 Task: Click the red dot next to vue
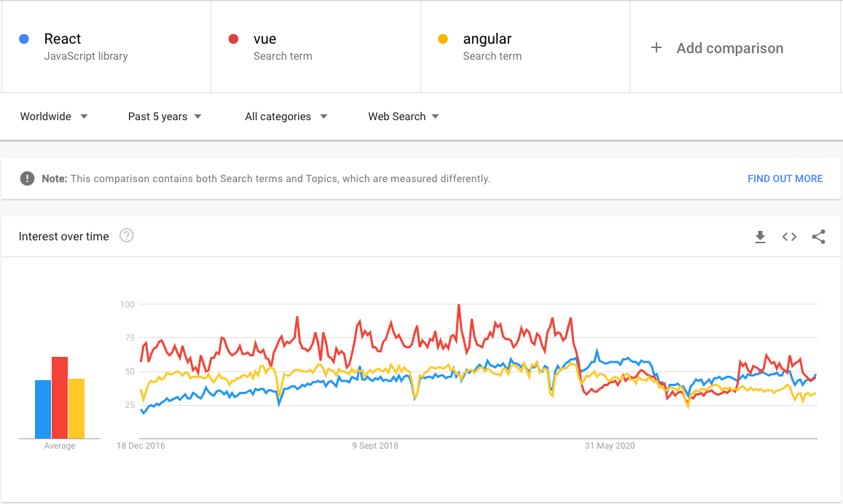tap(234, 39)
